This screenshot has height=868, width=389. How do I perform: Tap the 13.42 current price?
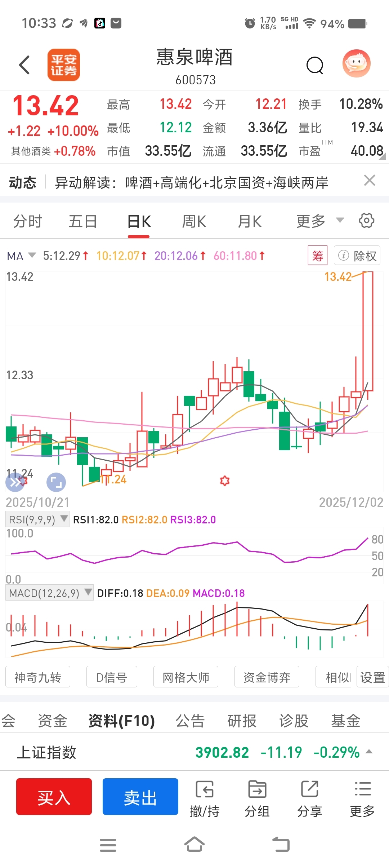(46, 106)
